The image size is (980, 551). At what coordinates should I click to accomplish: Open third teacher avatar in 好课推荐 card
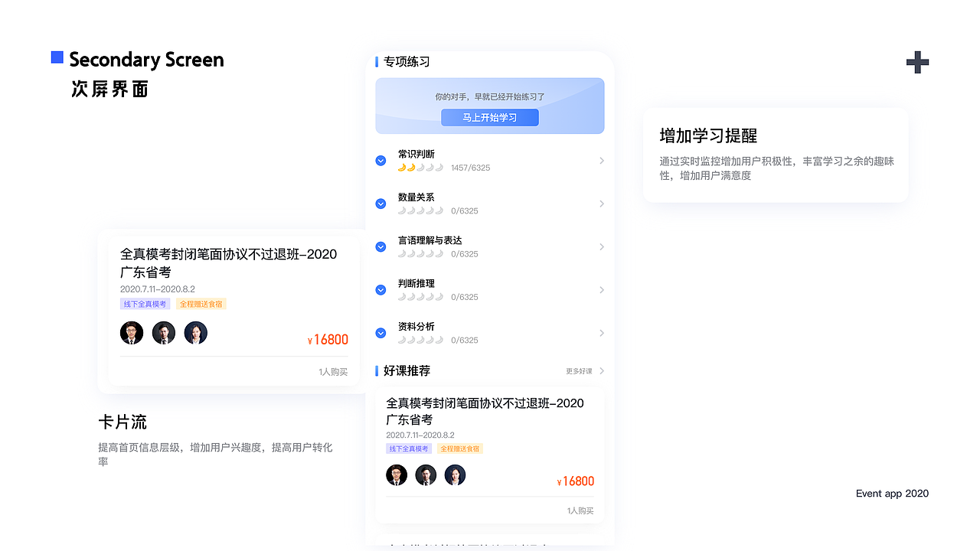click(455, 475)
